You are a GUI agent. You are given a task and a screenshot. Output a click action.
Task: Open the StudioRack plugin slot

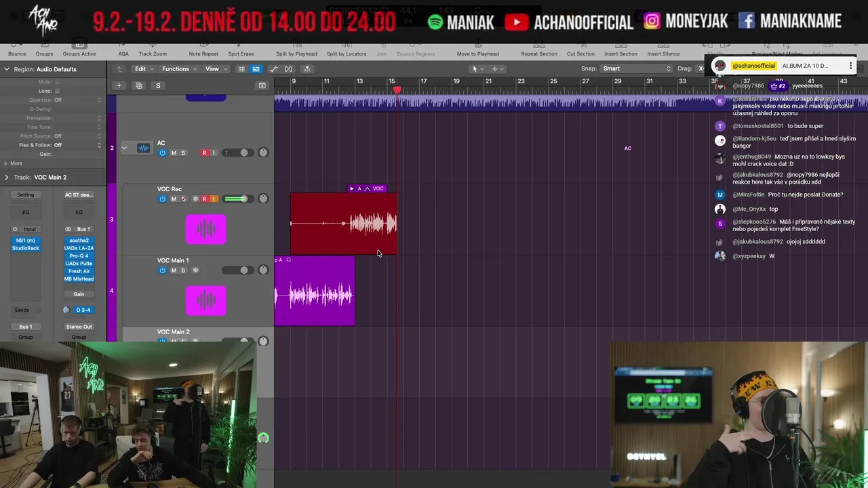click(25, 248)
